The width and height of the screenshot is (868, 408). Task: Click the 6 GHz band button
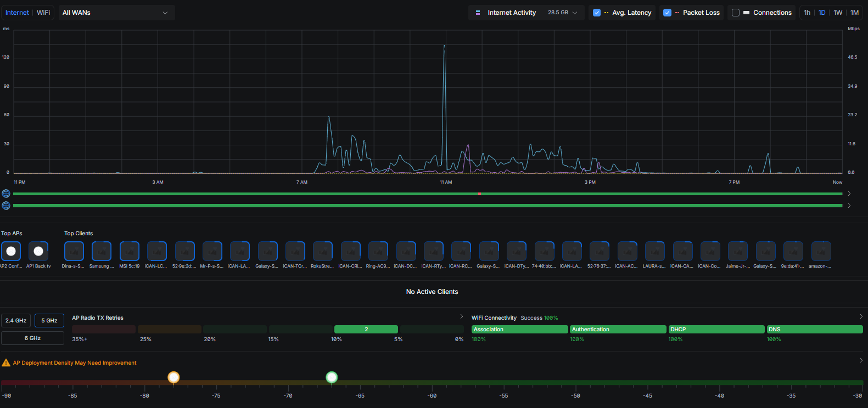(x=32, y=338)
